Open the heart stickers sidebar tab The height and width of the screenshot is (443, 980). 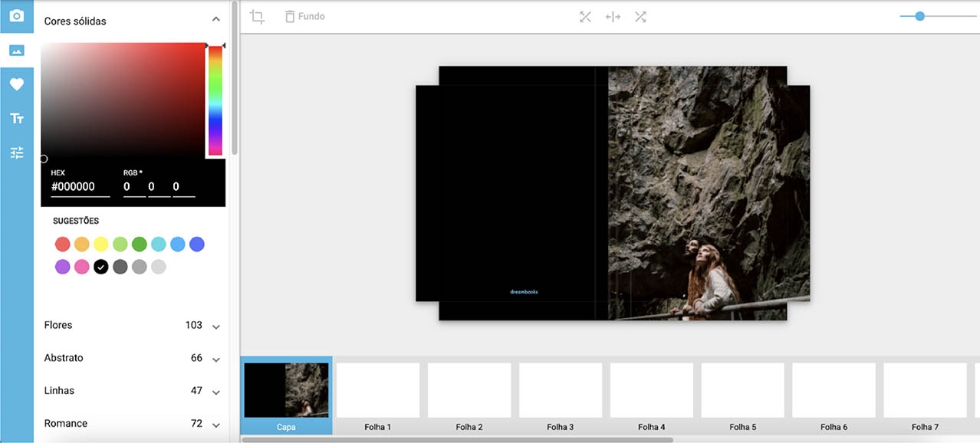click(x=17, y=84)
